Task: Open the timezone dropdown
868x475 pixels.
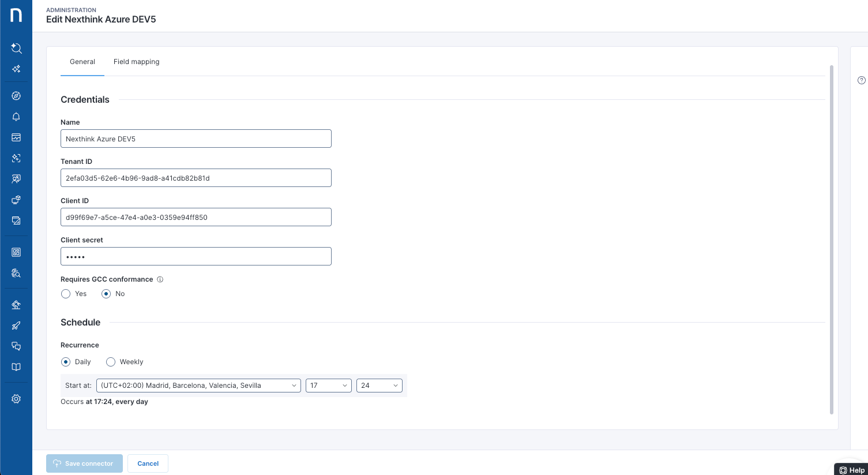Action: [198, 386]
